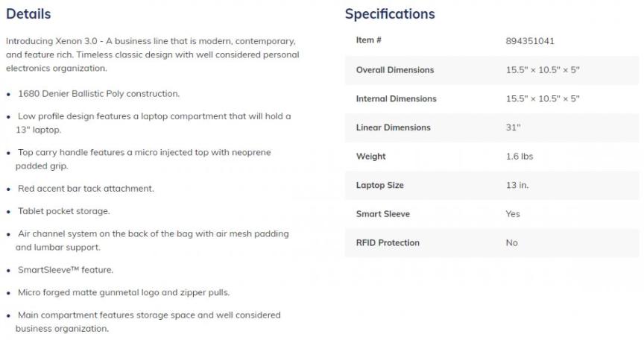Click item number 894351041
Image resolution: width=644 pixels, height=340 pixels.
tap(530, 41)
